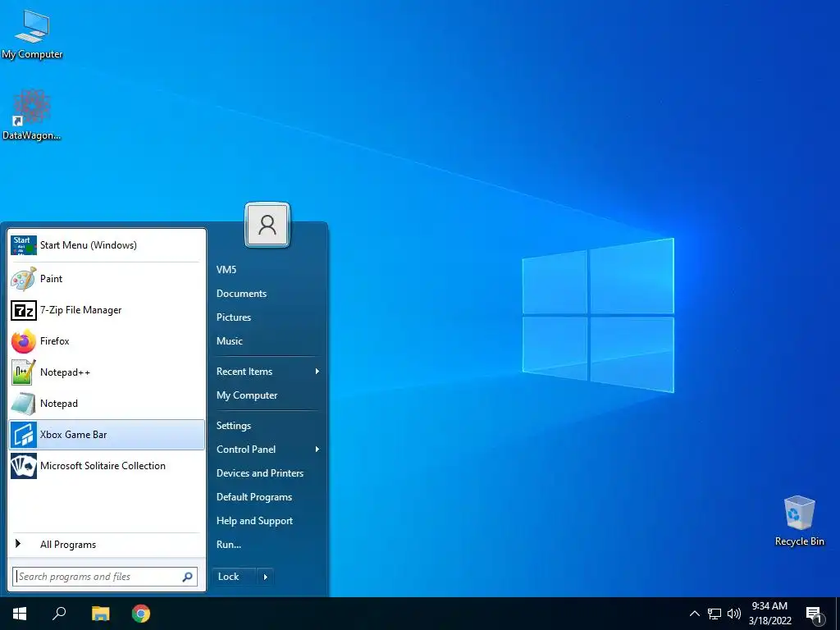Open taskbar search magnifier

tap(59, 613)
